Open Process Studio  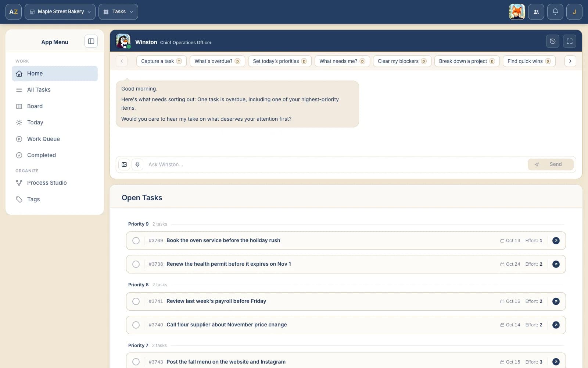(55, 183)
